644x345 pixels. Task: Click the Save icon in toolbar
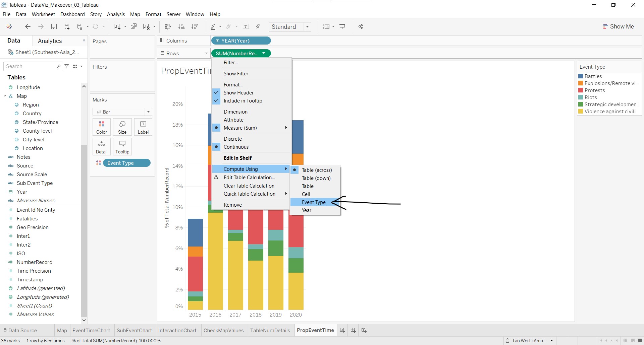point(54,27)
